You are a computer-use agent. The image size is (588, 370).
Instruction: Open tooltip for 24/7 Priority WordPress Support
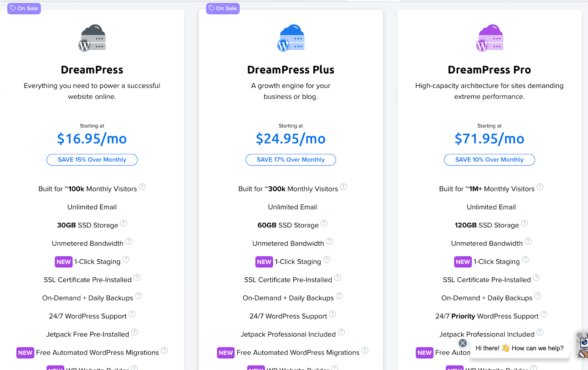pyautogui.click(x=544, y=314)
